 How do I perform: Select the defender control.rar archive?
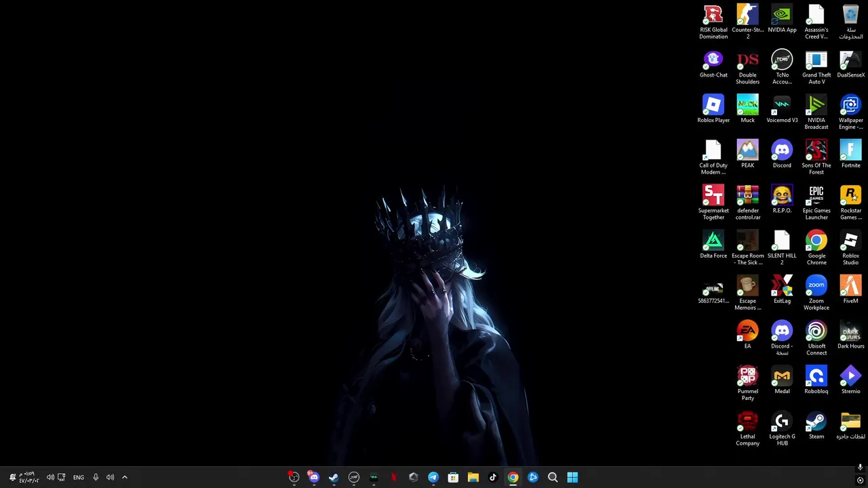(x=747, y=203)
